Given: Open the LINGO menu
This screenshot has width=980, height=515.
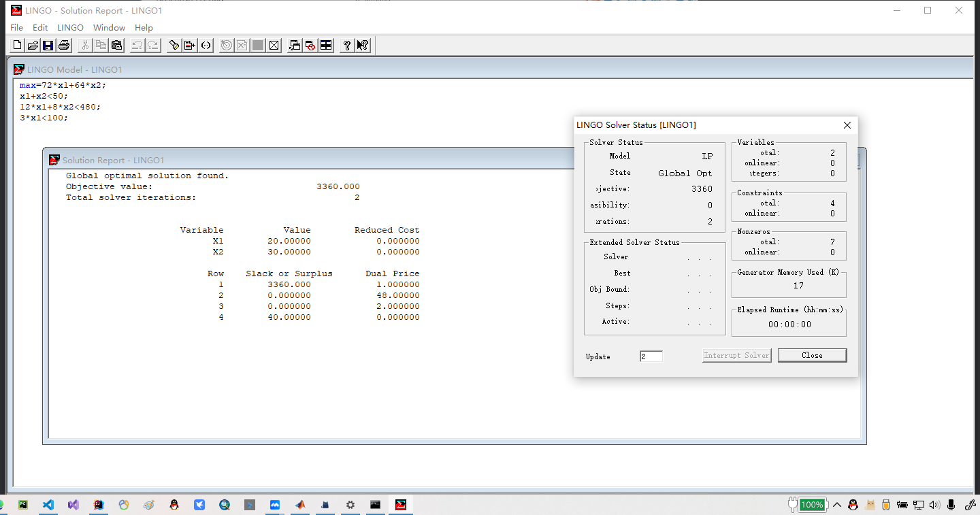Looking at the screenshot, I should pyautogui.click(x=70, y=28).
